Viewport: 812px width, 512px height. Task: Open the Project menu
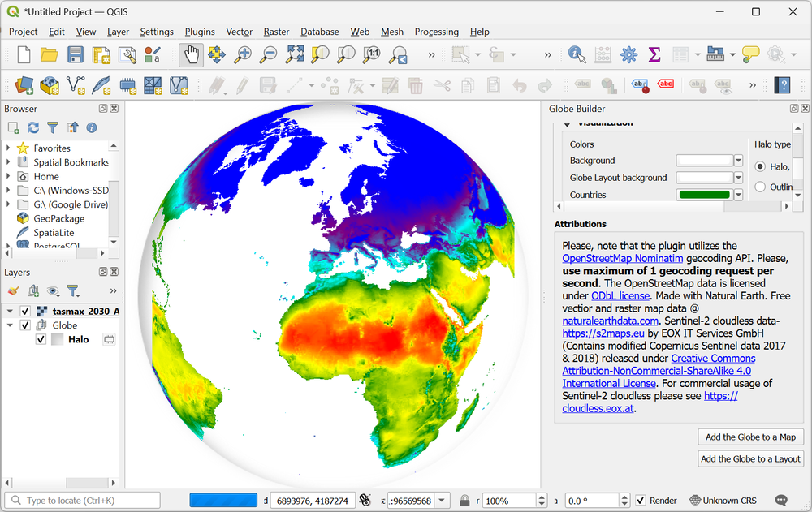(x=24, y=32)
